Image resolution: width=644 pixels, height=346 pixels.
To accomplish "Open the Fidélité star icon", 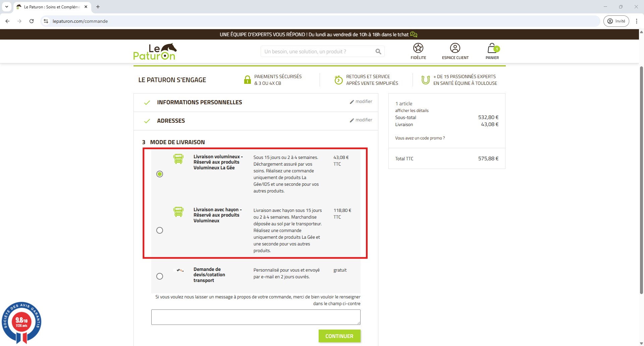I will pos(418,48).
